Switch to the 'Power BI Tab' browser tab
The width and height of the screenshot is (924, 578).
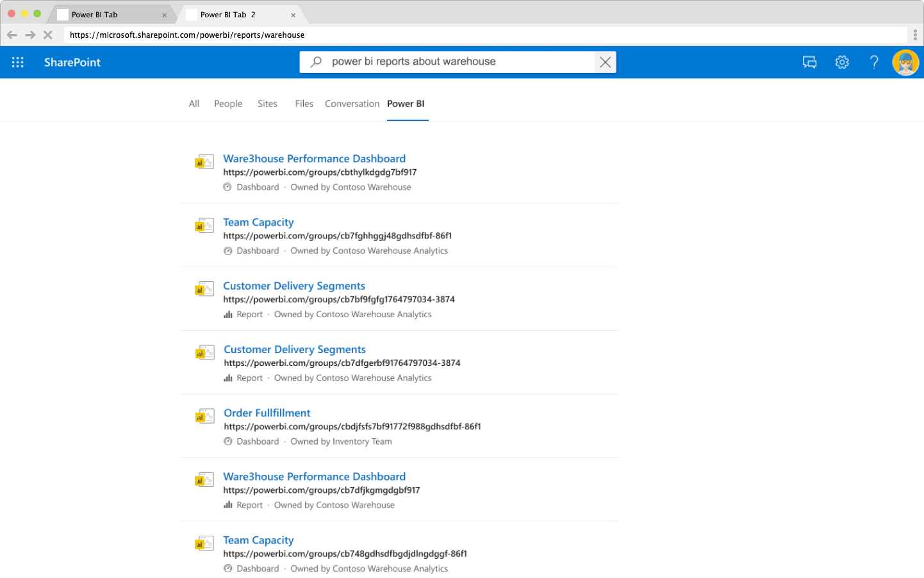click(111, 14)
